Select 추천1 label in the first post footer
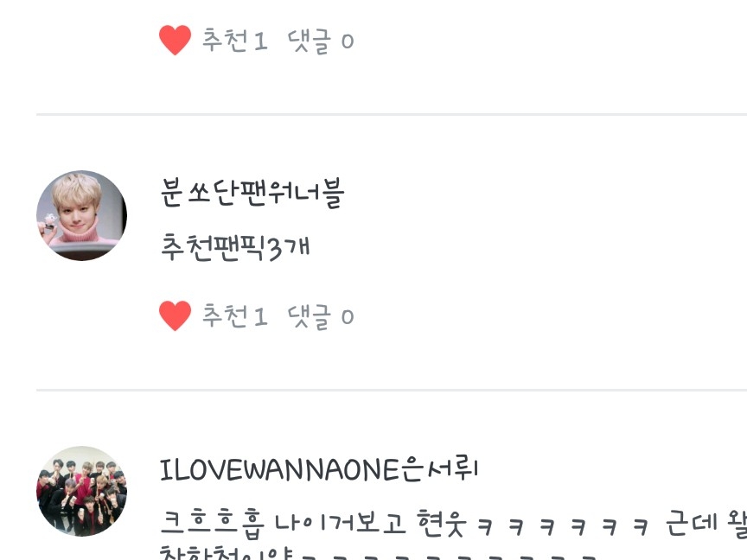This screenshot has height=560, width=747. tap(234, 40)
